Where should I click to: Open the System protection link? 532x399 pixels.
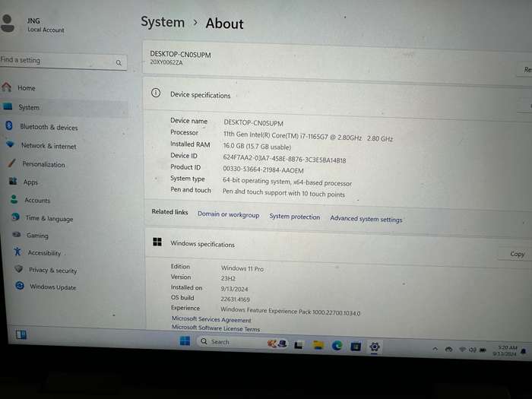pos(295,217)
